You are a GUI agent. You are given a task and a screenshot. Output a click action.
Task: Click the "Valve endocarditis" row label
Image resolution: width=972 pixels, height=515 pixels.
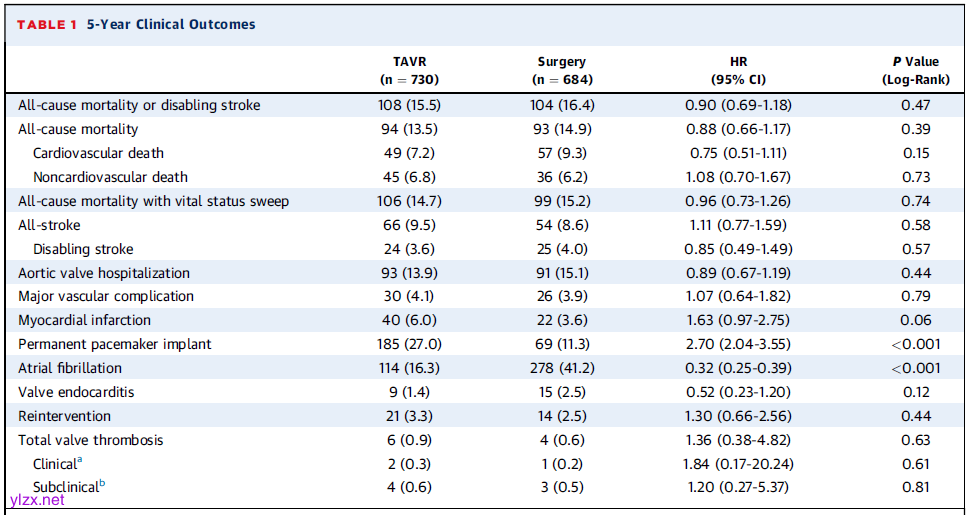click(x=76, y=392)
